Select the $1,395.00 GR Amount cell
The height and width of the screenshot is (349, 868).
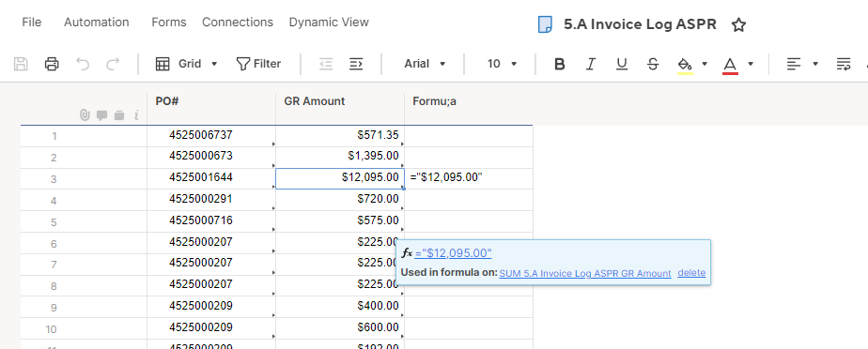[340, 158]
